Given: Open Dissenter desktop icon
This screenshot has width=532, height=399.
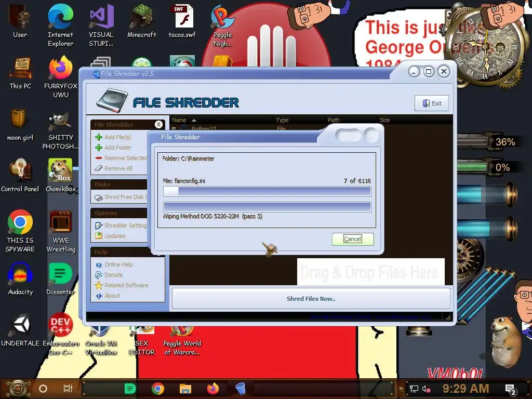Looking at the screenshot, I should [60, 278].
